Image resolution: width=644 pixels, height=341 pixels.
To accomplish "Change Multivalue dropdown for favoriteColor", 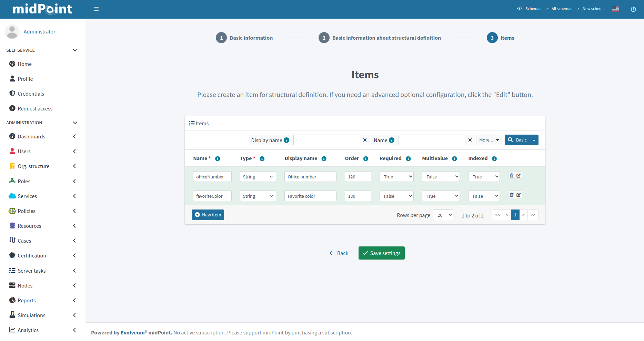I will point(441,196).
